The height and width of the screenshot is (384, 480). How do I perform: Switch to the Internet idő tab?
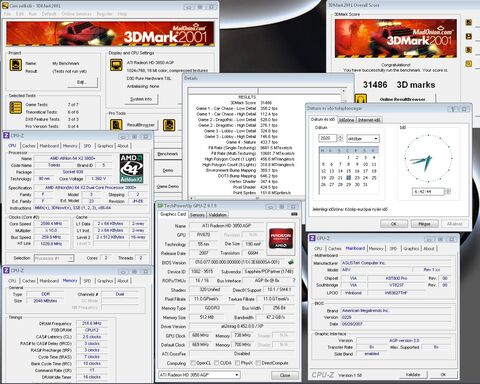point(369,120)
